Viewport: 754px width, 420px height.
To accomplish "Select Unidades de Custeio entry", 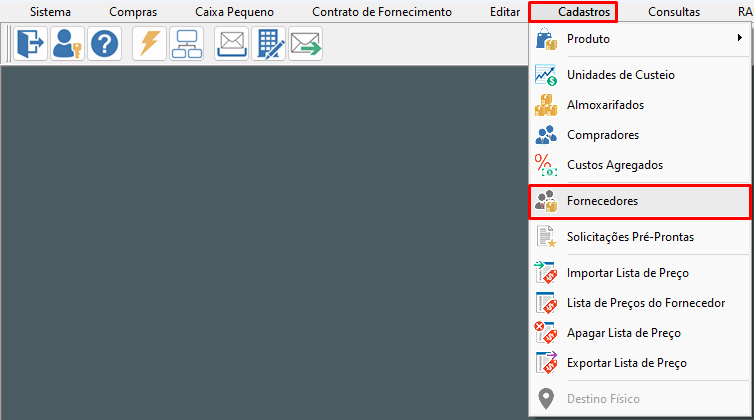I will point(640,75).
